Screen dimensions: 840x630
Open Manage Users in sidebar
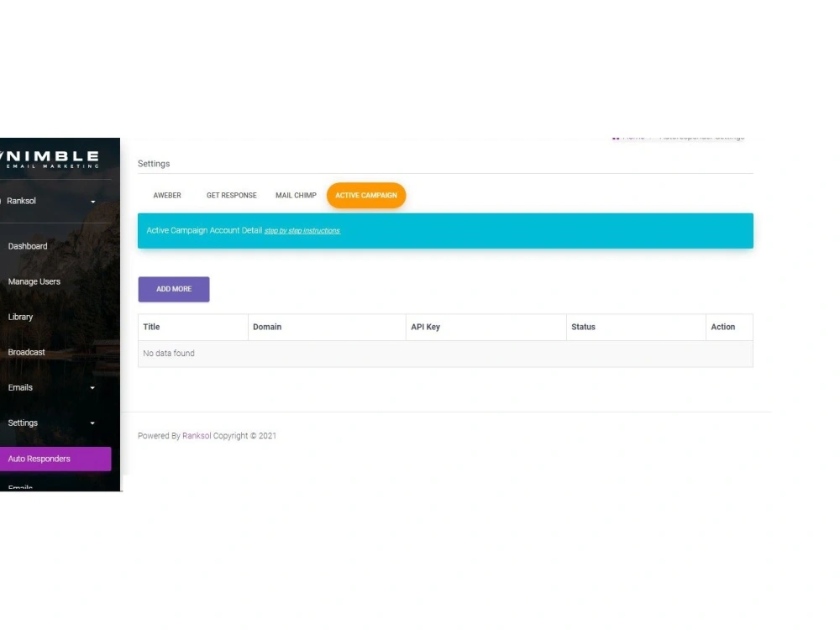point(34,281)
